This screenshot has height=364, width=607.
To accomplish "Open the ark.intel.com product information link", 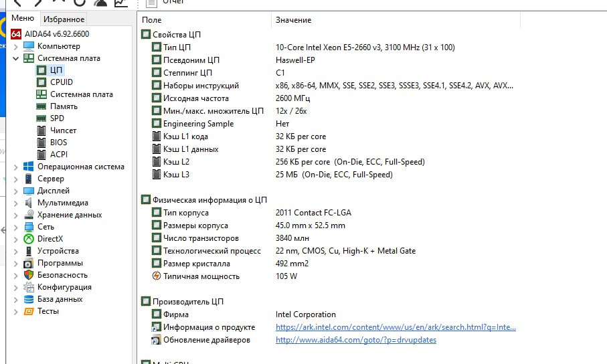I will coord(396,327).
